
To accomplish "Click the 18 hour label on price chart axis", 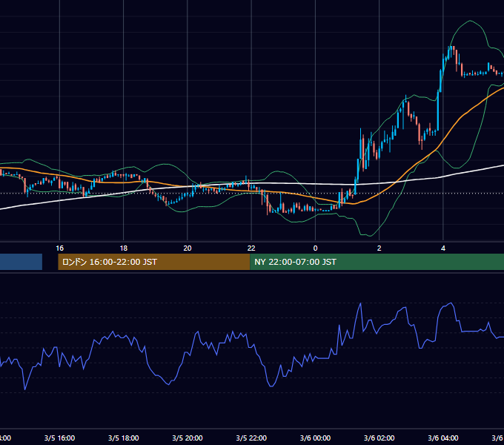I will (x=124, y=248).
